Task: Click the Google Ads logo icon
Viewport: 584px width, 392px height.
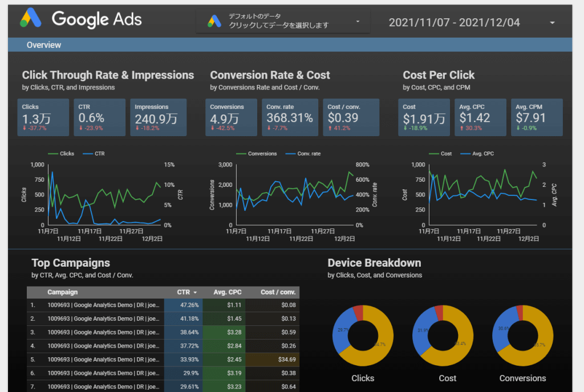Action: (x=30, y=18)
